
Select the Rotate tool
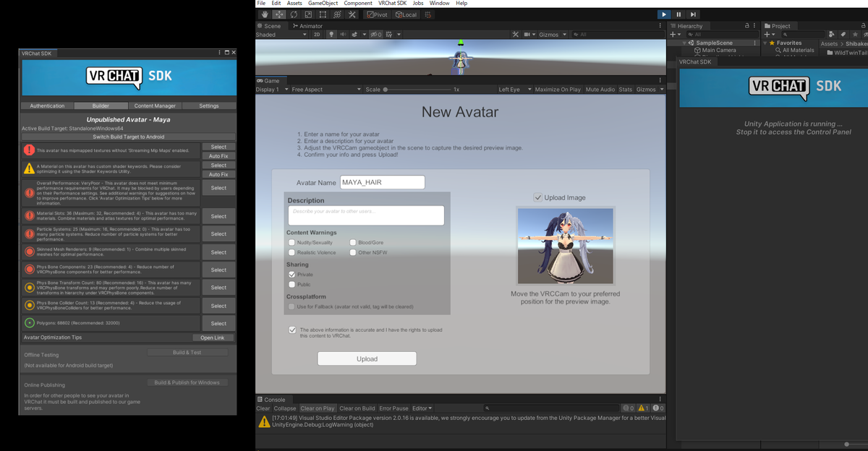coord(294,14)
